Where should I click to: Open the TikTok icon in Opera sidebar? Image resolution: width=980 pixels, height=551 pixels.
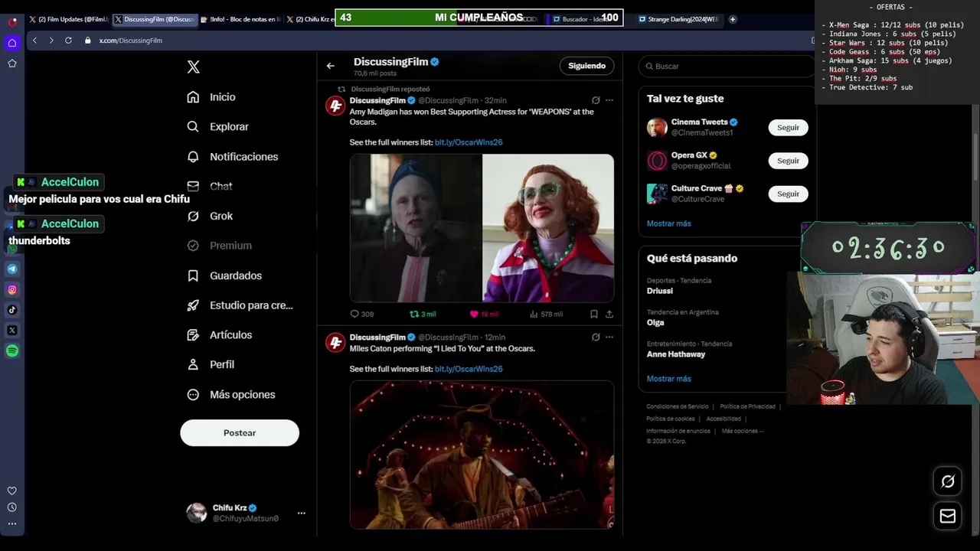click(12, 310)
